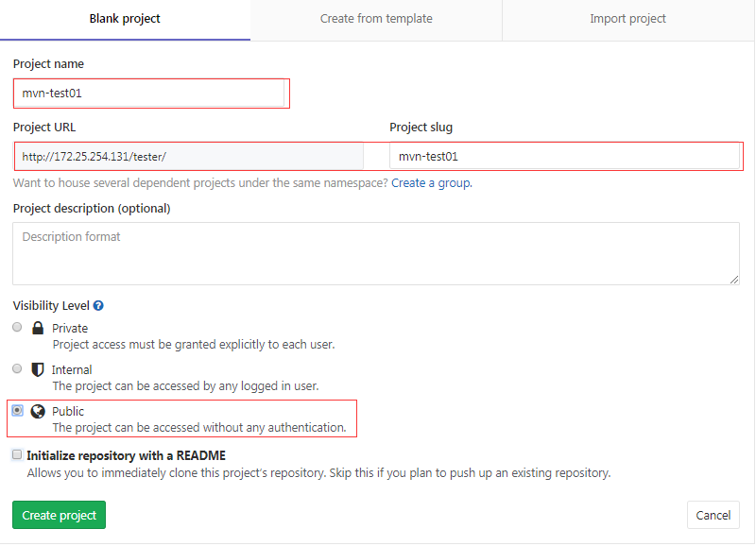756x546 pixels.
Task: Click the Visibility Level help question-mark icon
Action: pyautogui.click(x=98, y=306)
